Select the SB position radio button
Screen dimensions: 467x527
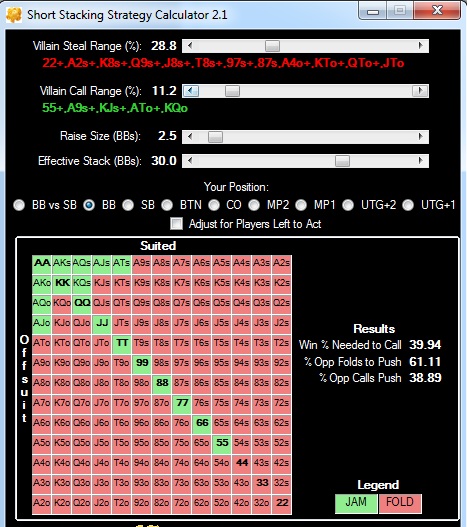(x=128, y=205)
